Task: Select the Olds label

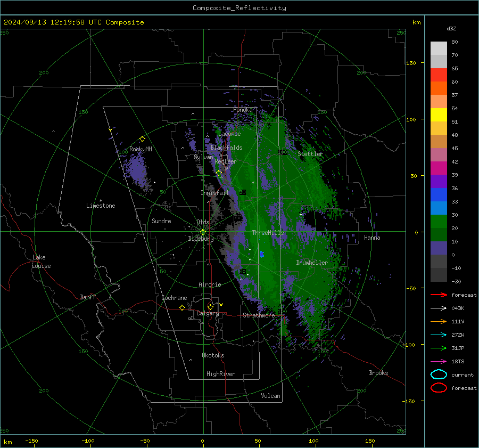Action: pos(203,222)
